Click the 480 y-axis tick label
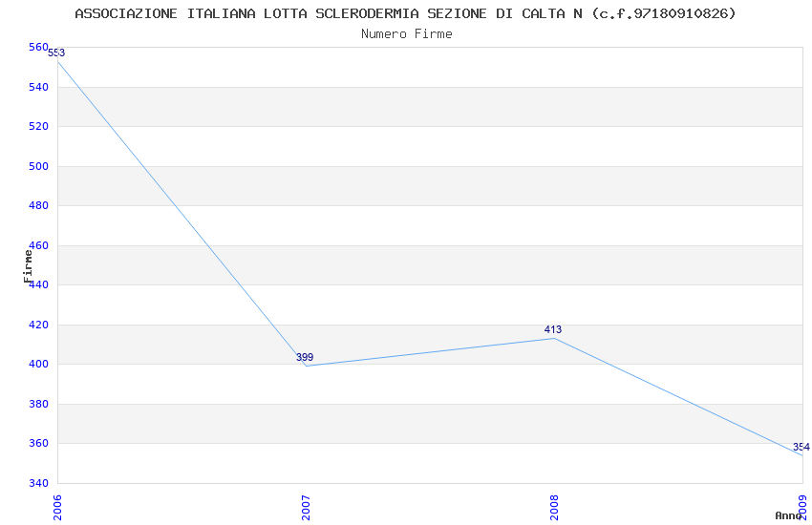 (x=38, y=205)
